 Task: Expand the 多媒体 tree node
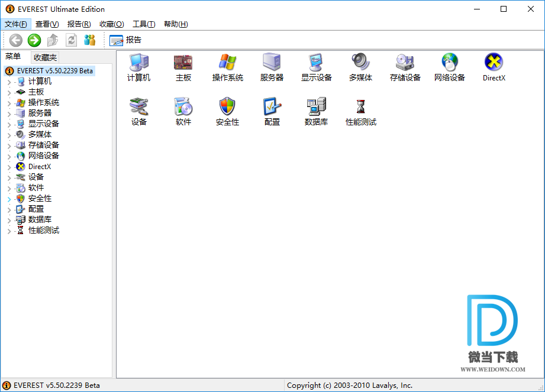(9, 135)
